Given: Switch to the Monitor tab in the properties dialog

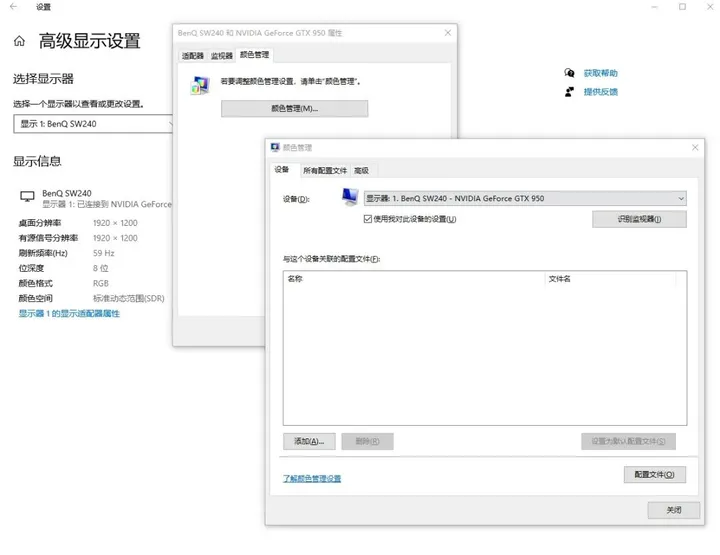Looking at the screenshot, I should tap(221, 56).
